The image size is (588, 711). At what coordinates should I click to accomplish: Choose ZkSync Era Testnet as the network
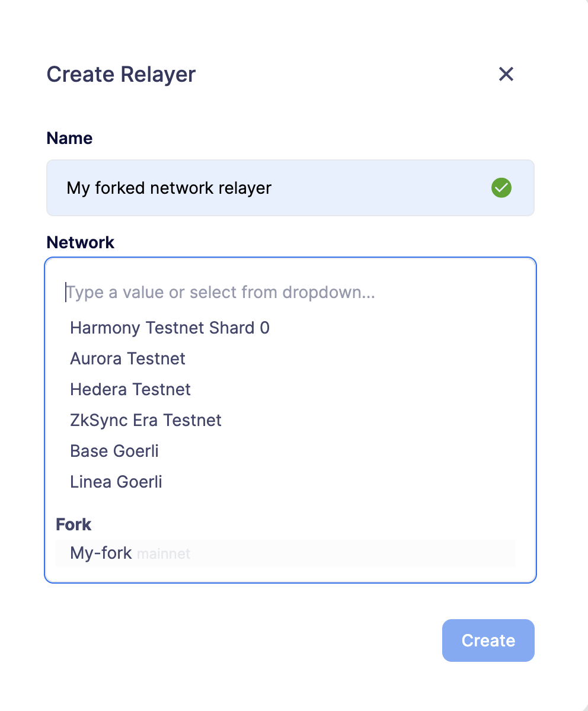tap(145, 420)
